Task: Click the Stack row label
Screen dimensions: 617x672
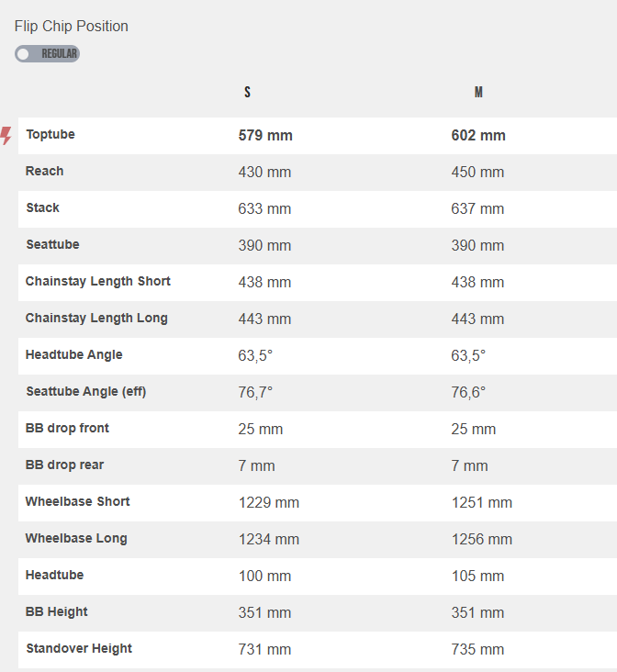Action: pos(43,208)
